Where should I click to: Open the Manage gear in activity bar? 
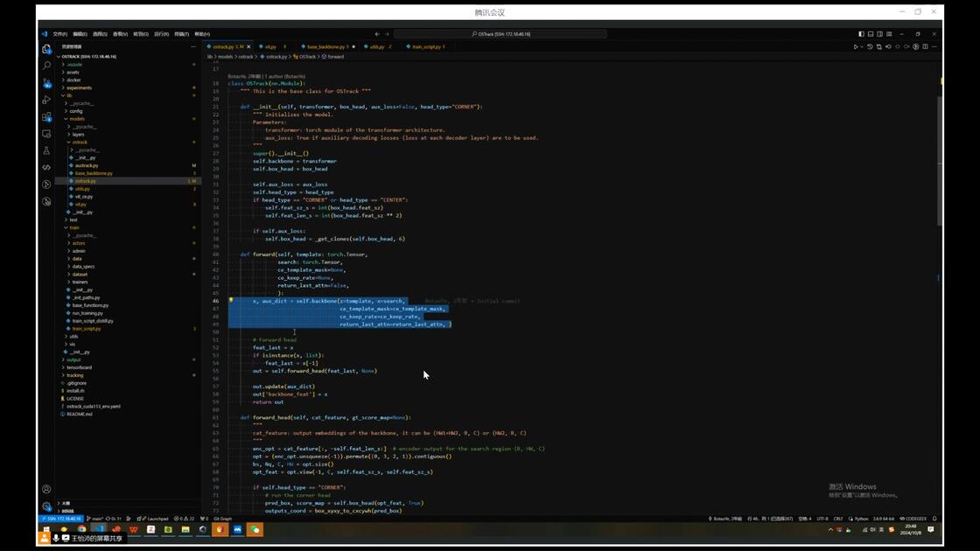46,506
